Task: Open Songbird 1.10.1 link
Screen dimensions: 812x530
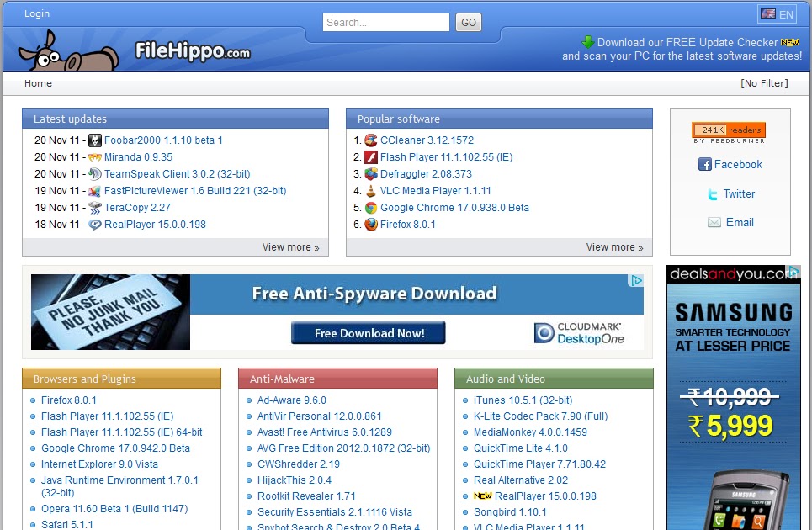Action: 510,512
